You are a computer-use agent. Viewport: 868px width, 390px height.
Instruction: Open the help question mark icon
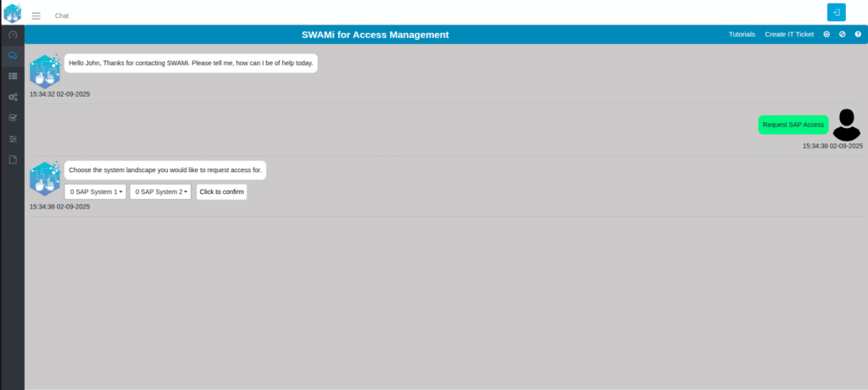pyautogui.click(x=857, y=35)
